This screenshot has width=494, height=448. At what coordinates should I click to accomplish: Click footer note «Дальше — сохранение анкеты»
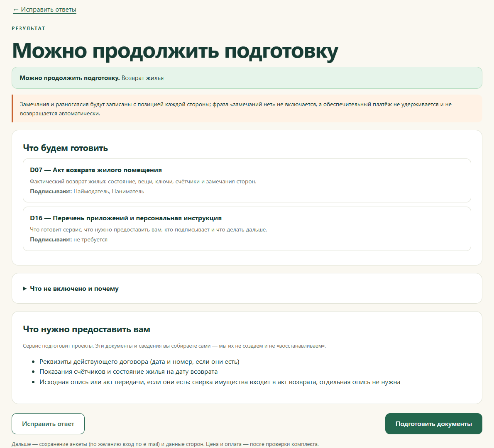(x=165, y=444)
